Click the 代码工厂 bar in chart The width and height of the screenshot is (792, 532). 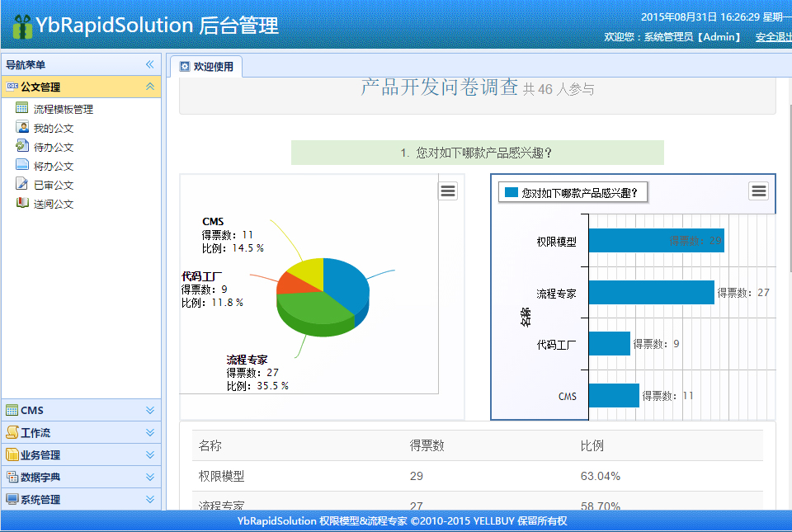[609, 343]
